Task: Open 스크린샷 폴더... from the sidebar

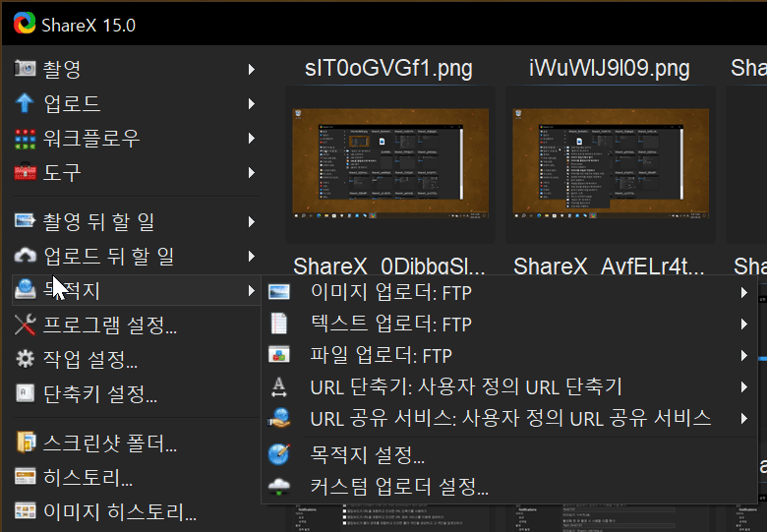Action: pyautogui.click(x=136, y=443)
